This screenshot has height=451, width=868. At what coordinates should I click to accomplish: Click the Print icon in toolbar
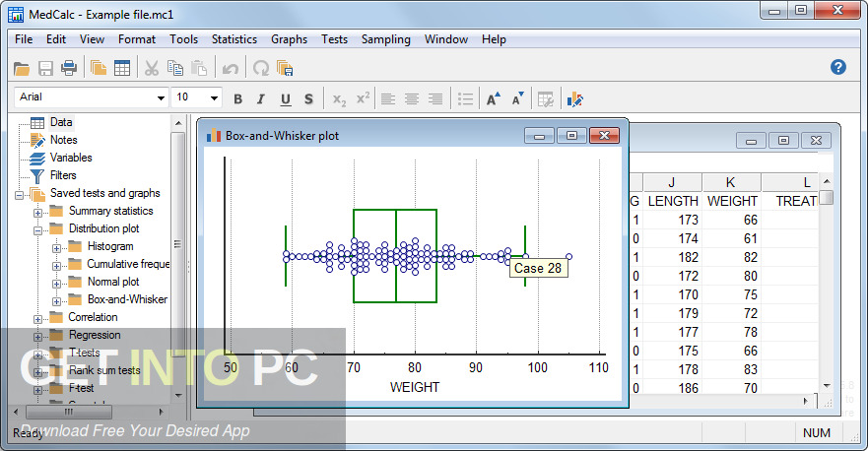69,68
